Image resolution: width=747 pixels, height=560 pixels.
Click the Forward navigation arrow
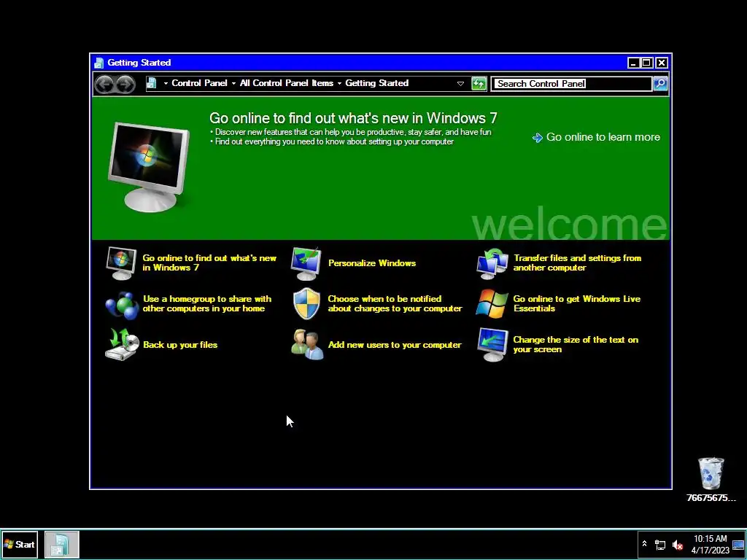coord(125,85)
